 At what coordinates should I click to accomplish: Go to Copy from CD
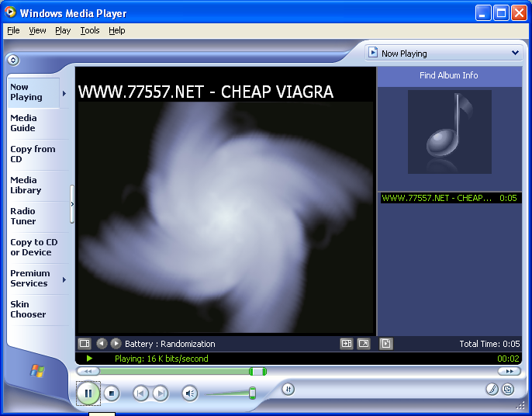(38, 154)
